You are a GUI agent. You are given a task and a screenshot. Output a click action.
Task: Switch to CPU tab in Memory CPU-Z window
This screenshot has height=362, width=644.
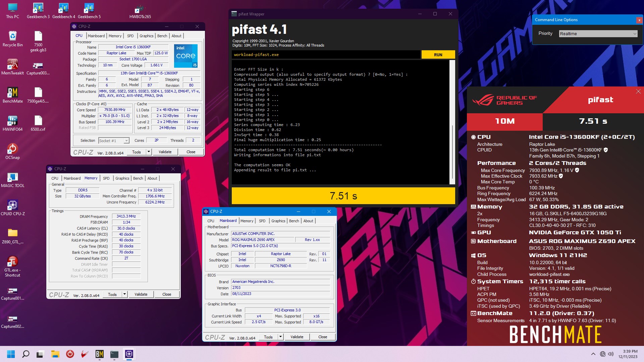coord(55,178)
